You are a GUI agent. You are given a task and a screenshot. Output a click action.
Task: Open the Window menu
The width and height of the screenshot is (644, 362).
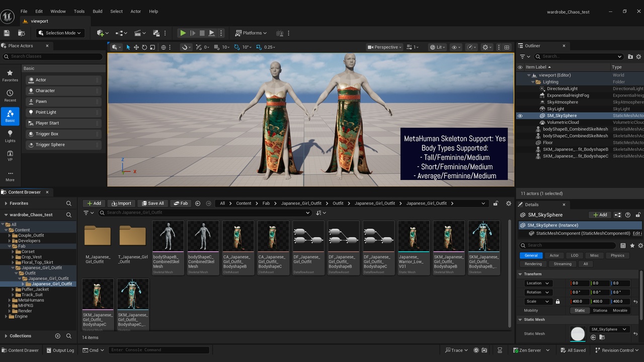click(x=58, y=11)
